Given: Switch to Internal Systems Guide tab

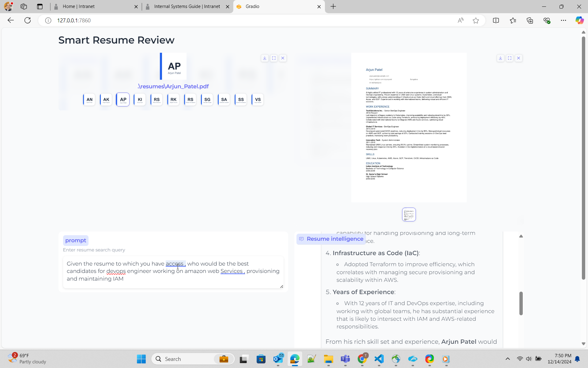Looking at the screenshot, I should 187,6.
